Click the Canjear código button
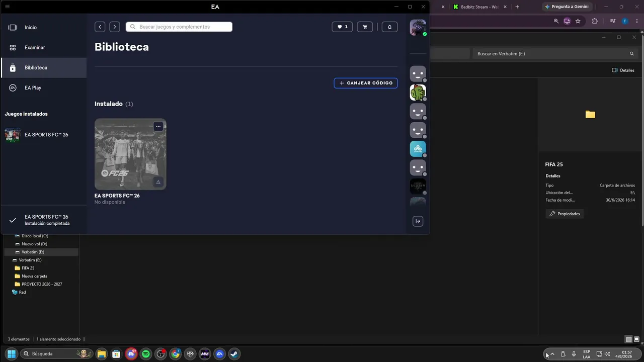Viewport: 644px width, 362px height. click(x=366, y=83)
